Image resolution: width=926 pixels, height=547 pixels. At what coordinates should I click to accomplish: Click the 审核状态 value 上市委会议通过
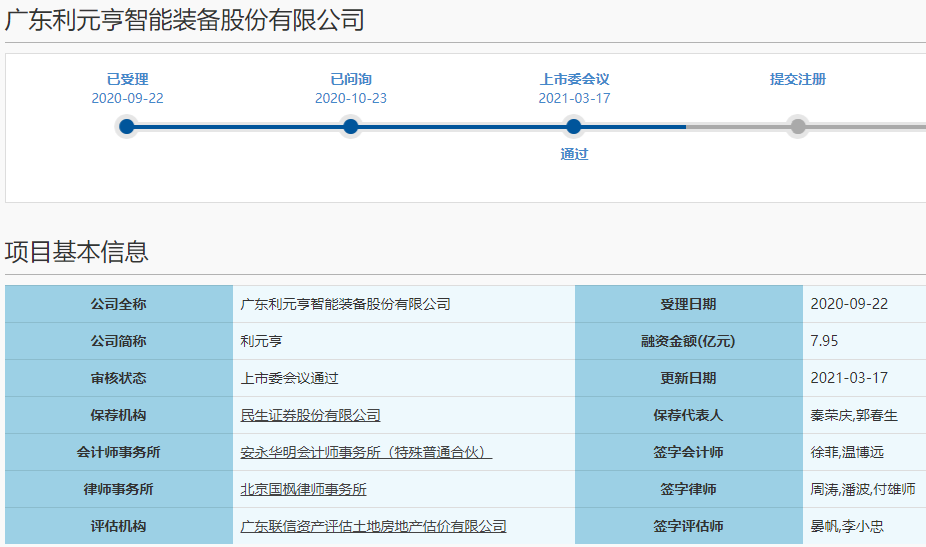(x=289, y=378)
